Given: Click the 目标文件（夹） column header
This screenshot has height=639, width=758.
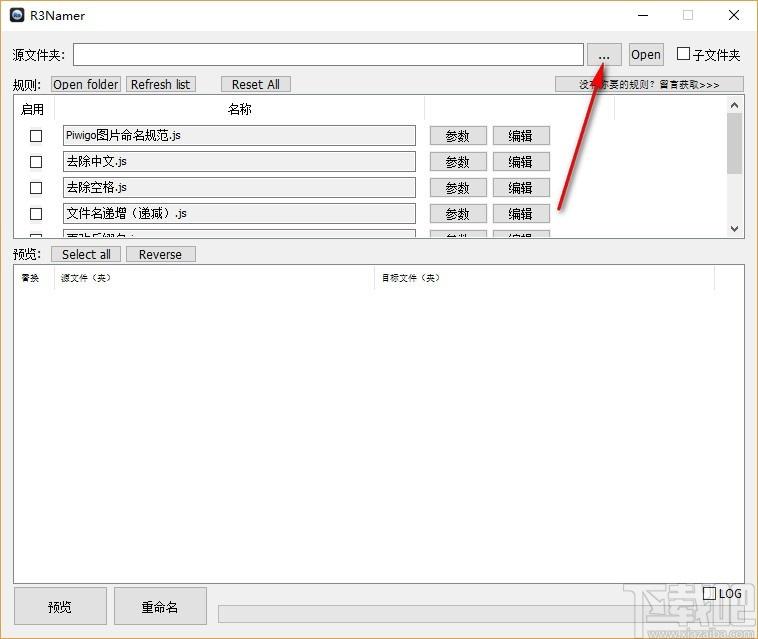Looking at the screenshot, I should (544, 278).
